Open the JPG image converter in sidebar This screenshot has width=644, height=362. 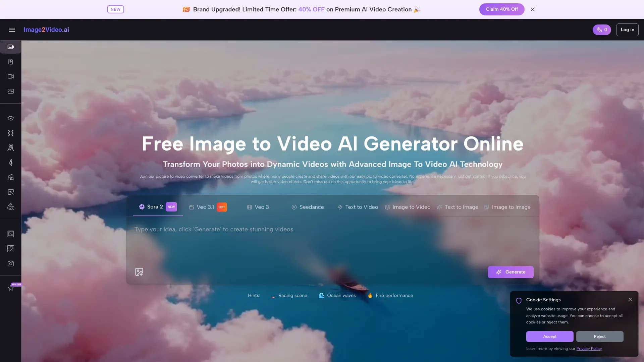click(11, 249)
